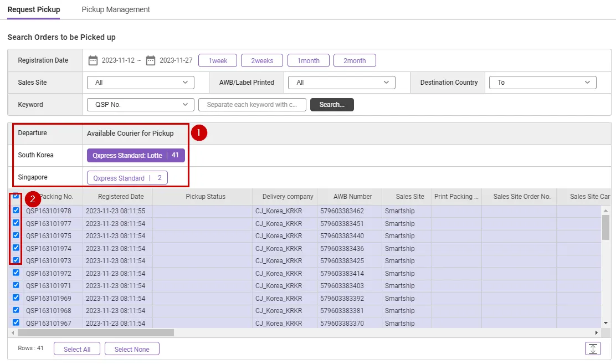Open the AWB/Label Printed dropdown
Screen dimensions: 616x364
341,83
